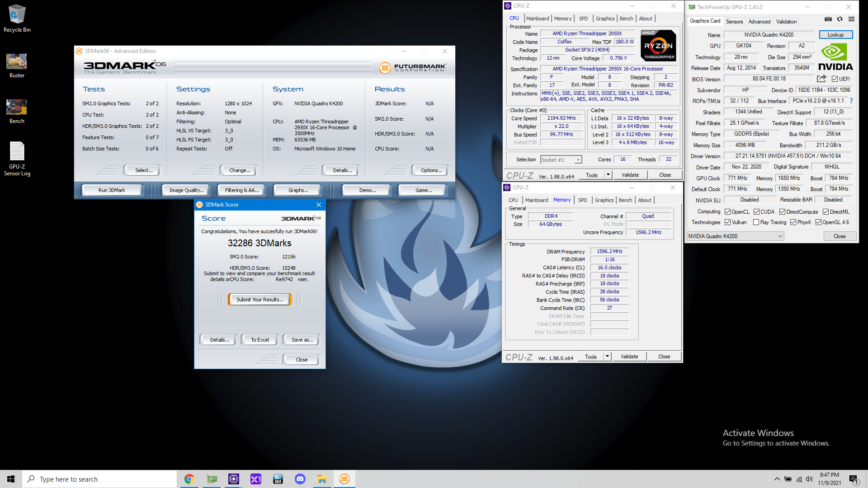This screenshot has height=488, width=868.
Task: Click Submit Your Results button
Action: [x=259, y=300]
